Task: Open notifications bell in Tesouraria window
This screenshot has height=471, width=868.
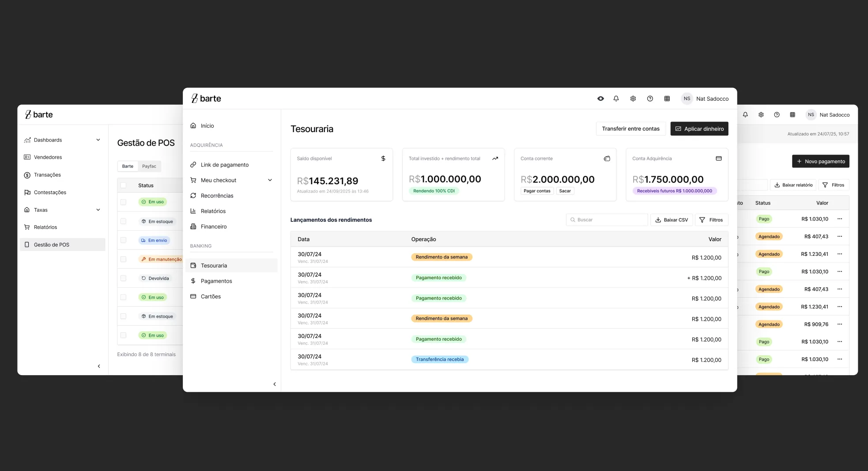Action: coord(616,99)
